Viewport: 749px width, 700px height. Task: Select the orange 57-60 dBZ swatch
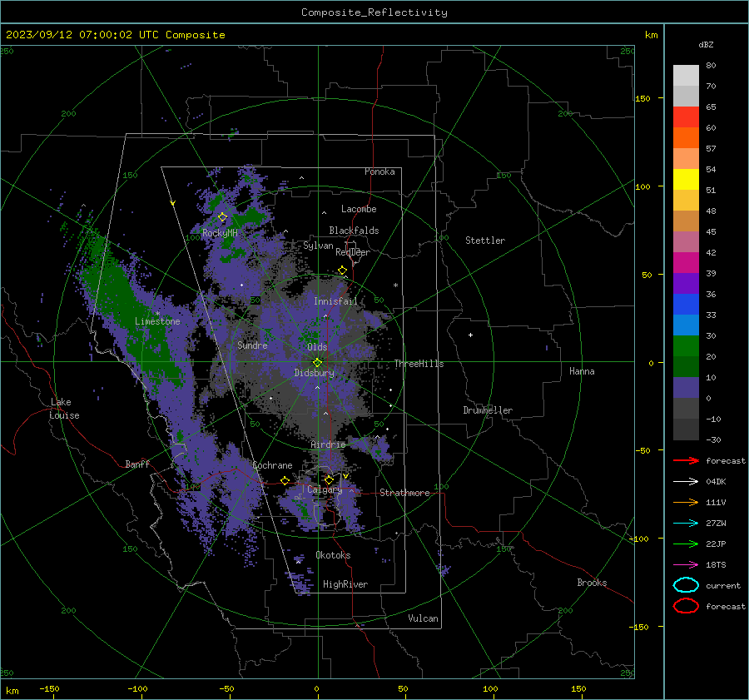coord(686,138)
